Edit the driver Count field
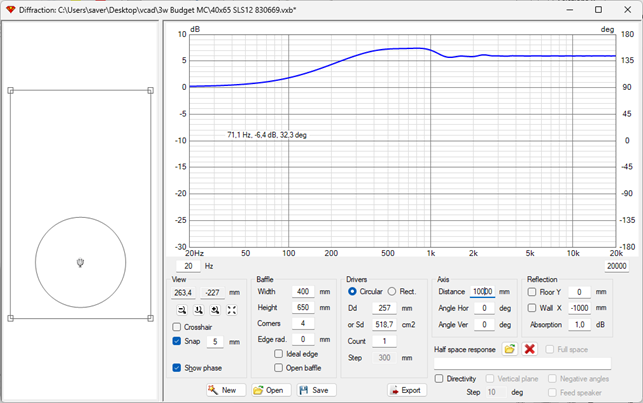 [x=384, y=341]
